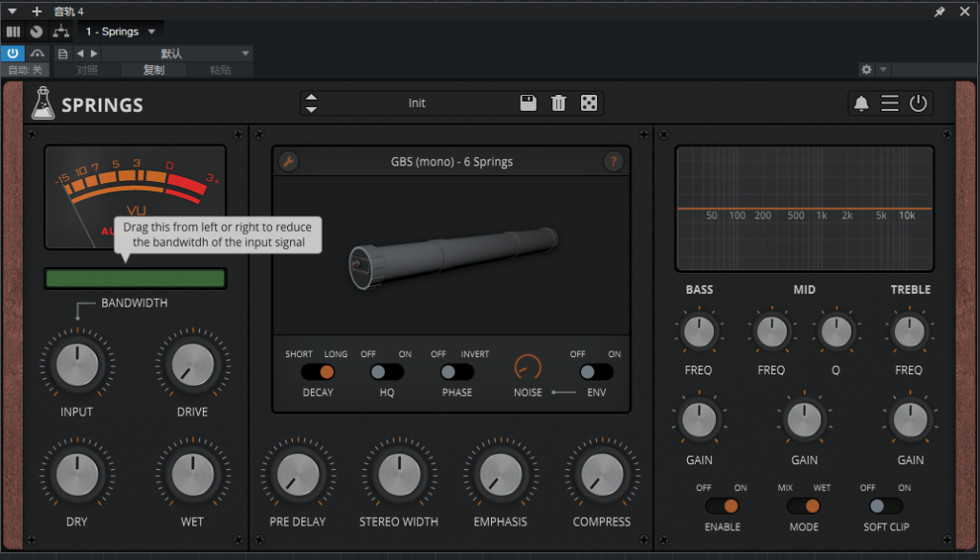Save the current preset with floppy icon
The image size is (980, 560).
[528, 103]
